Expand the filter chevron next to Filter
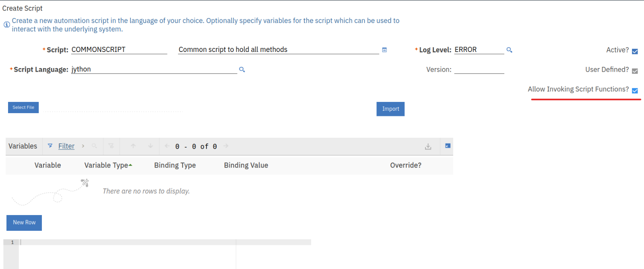 tap(83, 146)
